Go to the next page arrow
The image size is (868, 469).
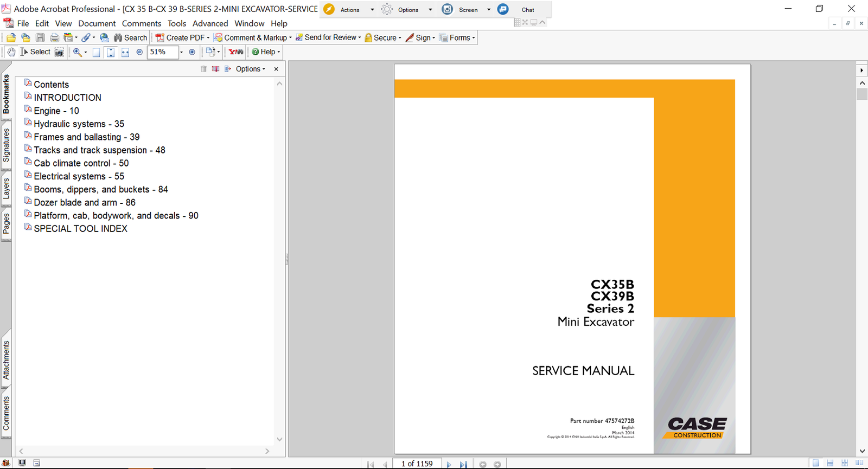point(449,464)
